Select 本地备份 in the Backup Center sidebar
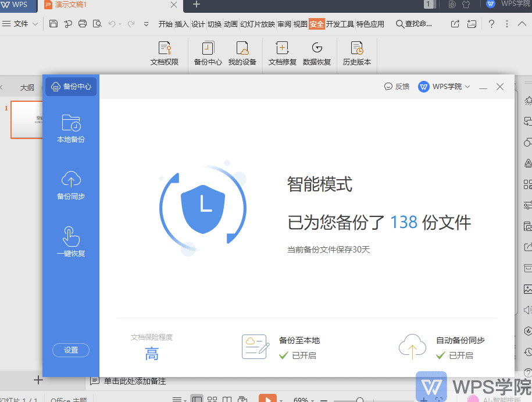Viewport: 532px width, 402px height. coord(70,129)
